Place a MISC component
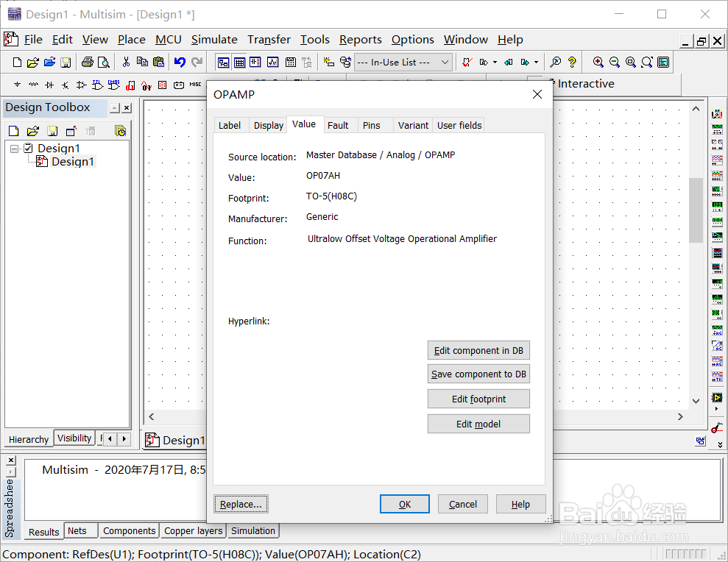Viewport: 728px width, 562px height. coord(196,85)
